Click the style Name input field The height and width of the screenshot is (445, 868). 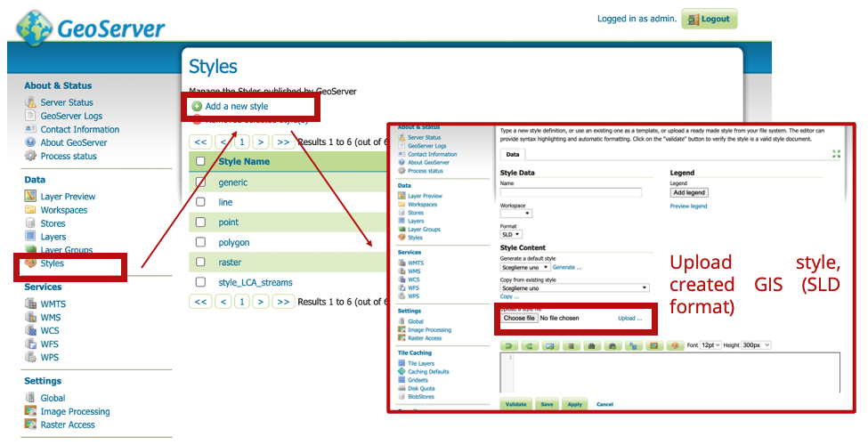[x=571, y=192]
